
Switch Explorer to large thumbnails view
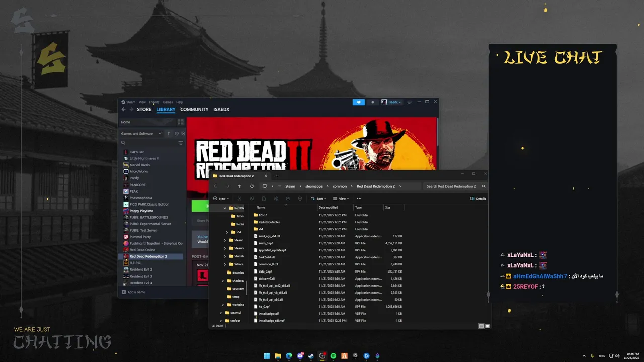point(487,326)
